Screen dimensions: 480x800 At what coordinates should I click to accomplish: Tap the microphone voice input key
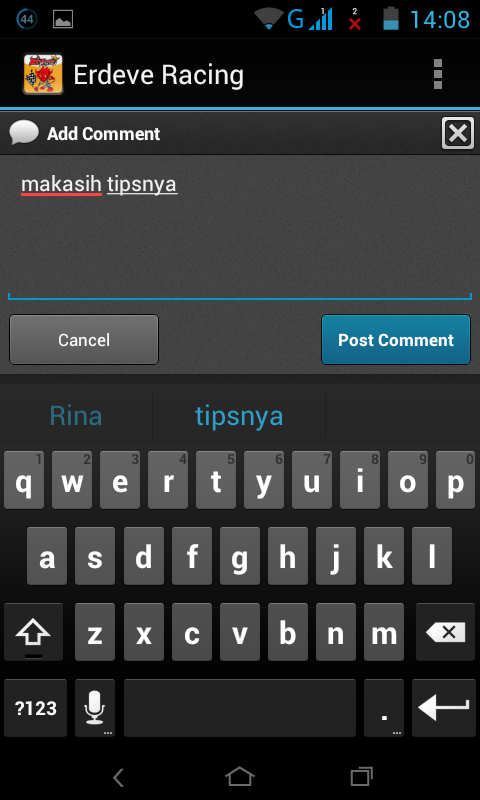pos(95,708)
